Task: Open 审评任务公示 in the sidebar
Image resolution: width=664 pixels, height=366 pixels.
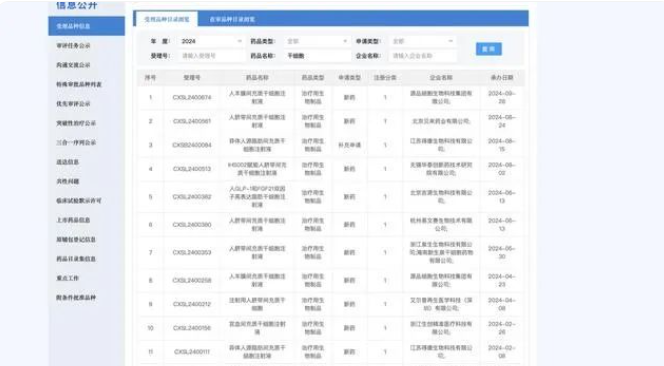Action: 73,45
